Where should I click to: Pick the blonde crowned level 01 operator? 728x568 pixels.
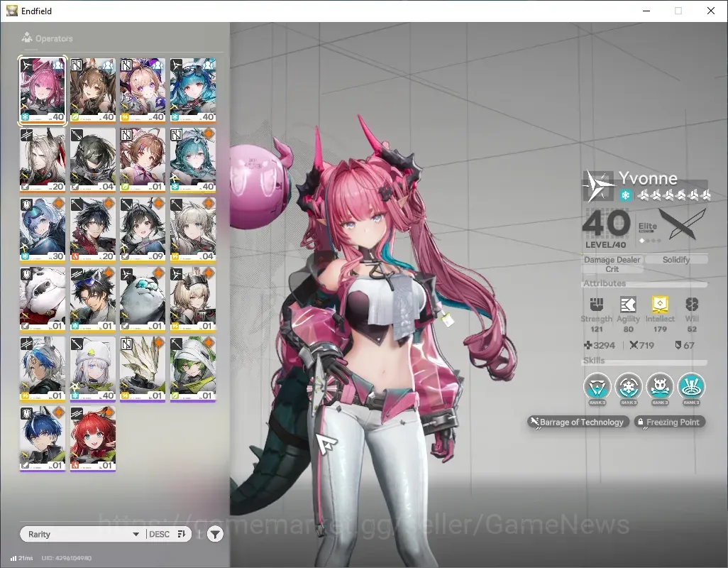pos(193,300)
